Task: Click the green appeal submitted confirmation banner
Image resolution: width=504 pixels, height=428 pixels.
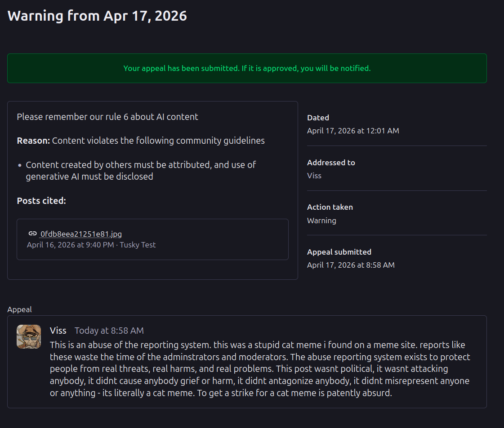Action: click(x=247, y=68)
